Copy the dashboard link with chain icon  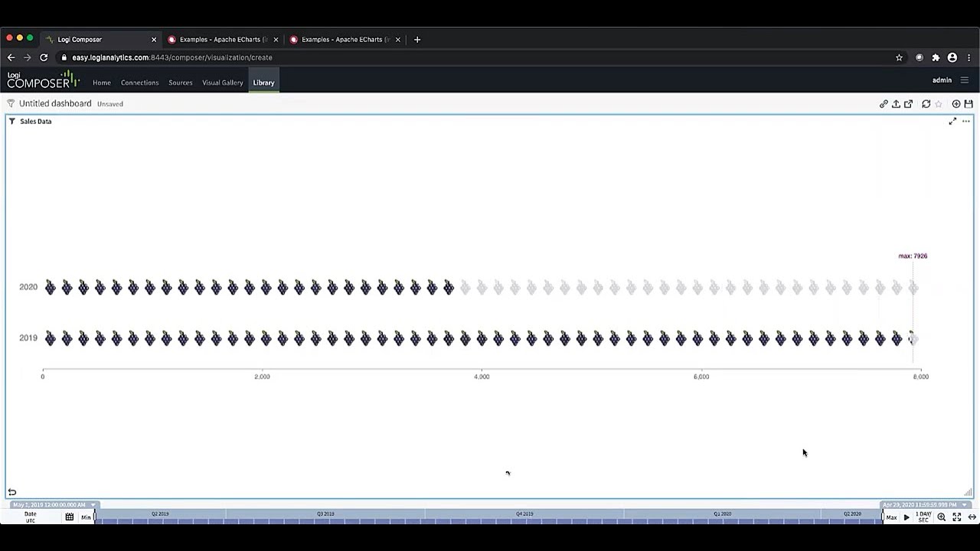[884, 104]
